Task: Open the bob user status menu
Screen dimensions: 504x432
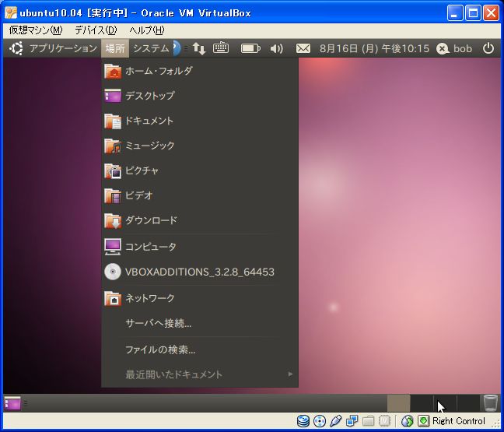Action: 454,48
